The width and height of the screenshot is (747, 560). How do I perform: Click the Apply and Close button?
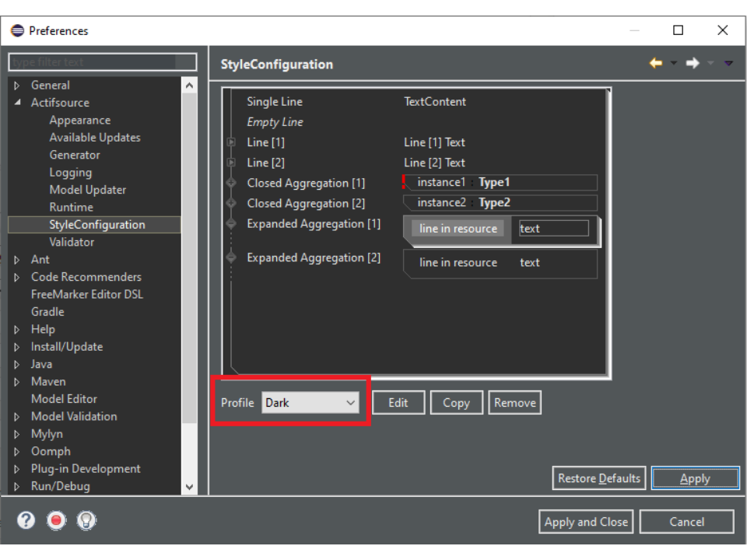(586, 522)
